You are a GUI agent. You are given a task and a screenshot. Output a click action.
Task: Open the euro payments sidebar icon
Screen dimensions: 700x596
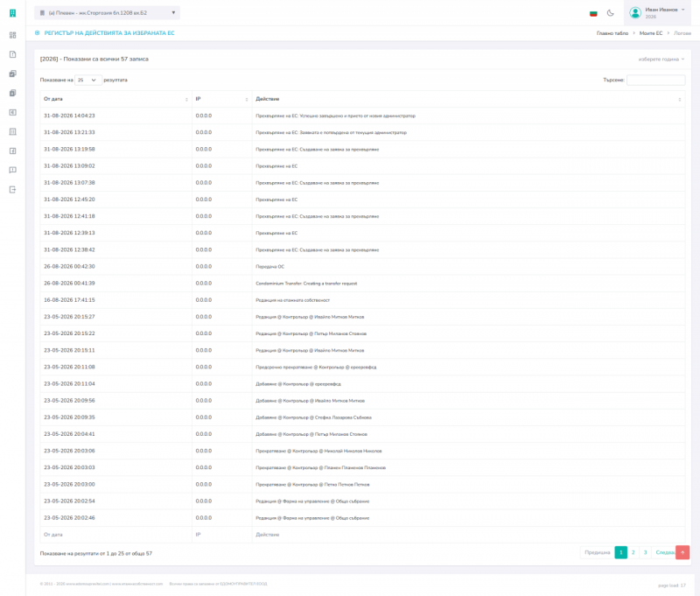[x=12, y=113]
